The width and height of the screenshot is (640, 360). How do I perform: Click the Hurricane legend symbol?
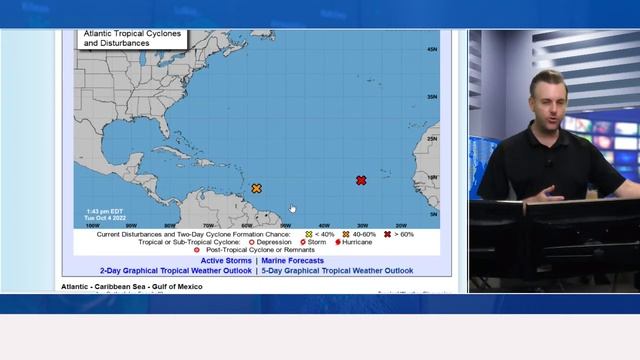click(338, 242)
